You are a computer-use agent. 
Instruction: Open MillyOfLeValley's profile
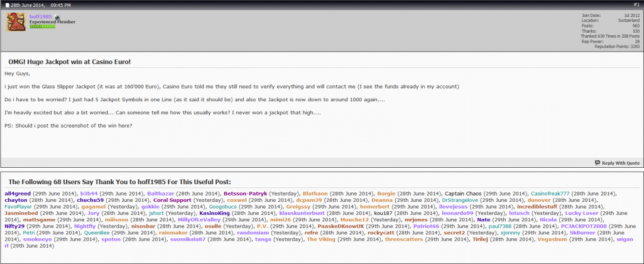tap(199, 219)
